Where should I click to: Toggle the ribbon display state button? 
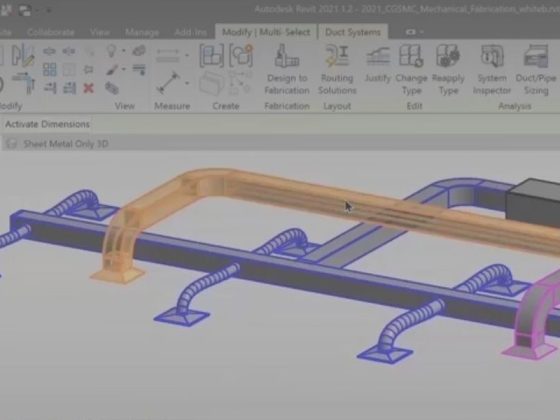coord(410,32)
